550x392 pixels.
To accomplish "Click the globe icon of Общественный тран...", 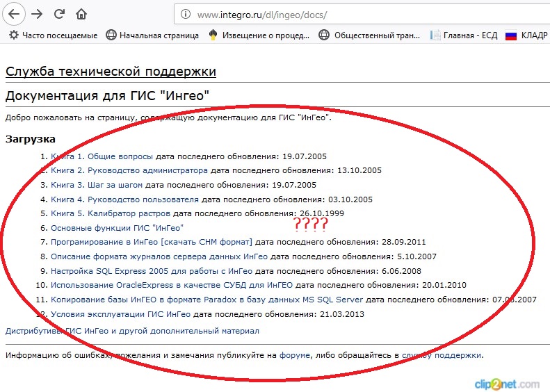I will (x=324, y=35).
